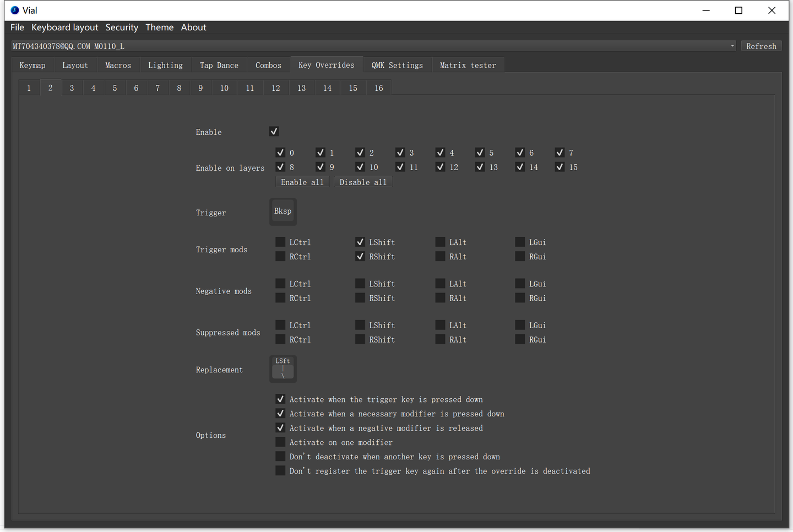The height and width of the screenshot is (532, 793).
Task: Open the keyboard device dropdown
Action: pyautogui.click(x=373, y=46)
